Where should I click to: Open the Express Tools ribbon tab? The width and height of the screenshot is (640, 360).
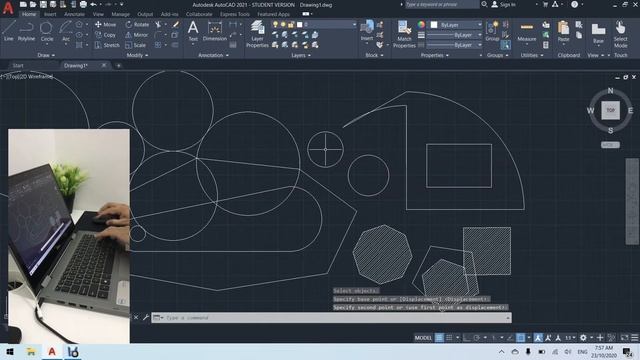tap(235, 14)
